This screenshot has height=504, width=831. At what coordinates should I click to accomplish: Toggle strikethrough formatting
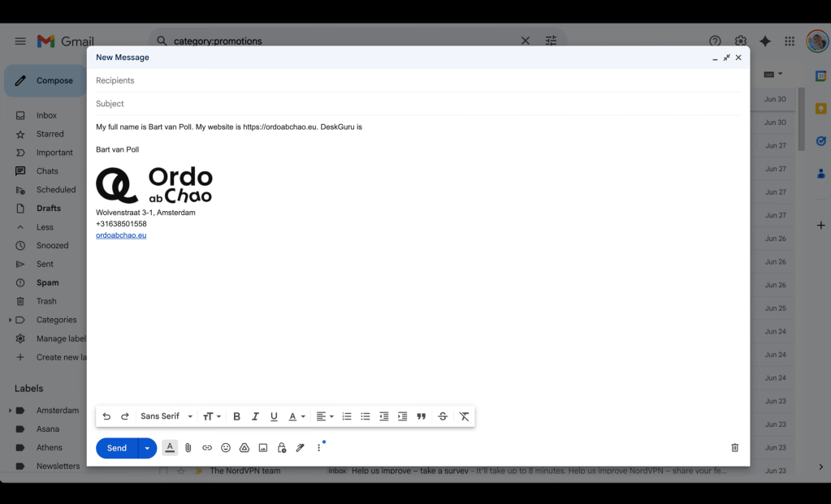(443, 416)
